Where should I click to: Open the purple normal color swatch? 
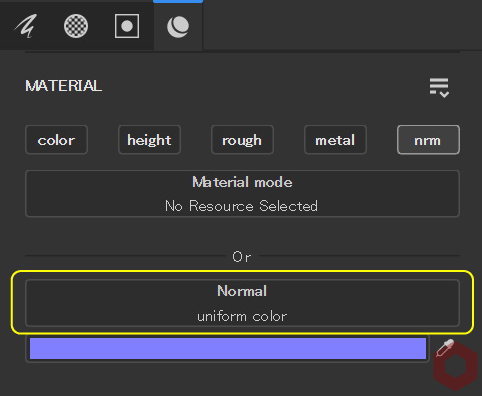(228, 349)
